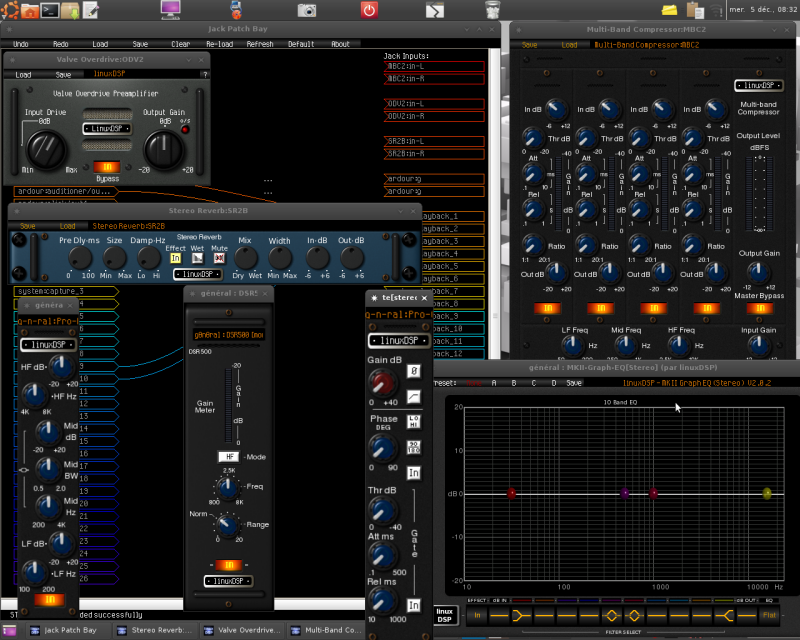Click Load in the Multi-Band Compressor window
The height and width of the screenshot is (640, 800).
(569, 45)
